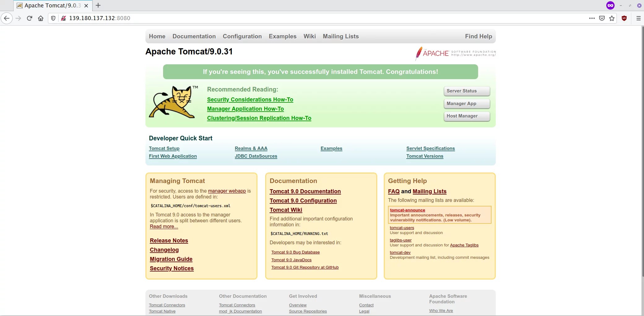This screenshot has width=644, height=316.
Task: Open Configuration in the navigation bar
Action: coord(242,36)
